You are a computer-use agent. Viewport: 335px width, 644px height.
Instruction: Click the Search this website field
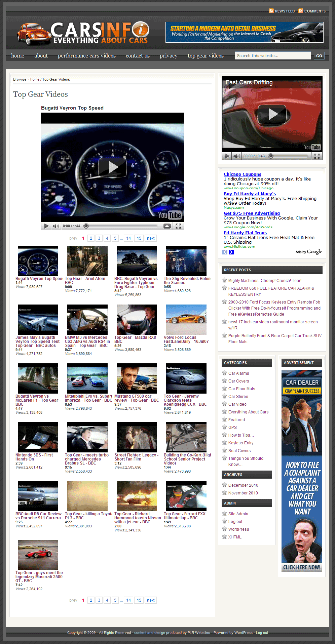tap(273, 55)
